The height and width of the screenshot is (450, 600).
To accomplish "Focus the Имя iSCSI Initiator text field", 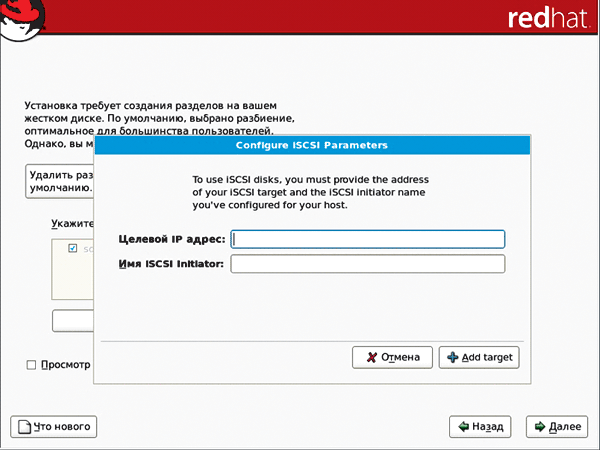I will 368,264.
